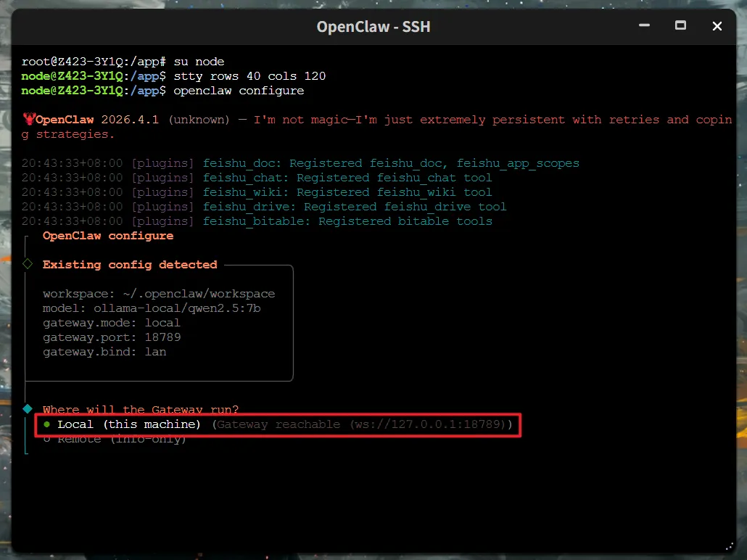This screenshot has height=560, width=747.
Task: Click the 'model: ollama-local/qwen2.5:7b' line
Action: click(152, 308)
